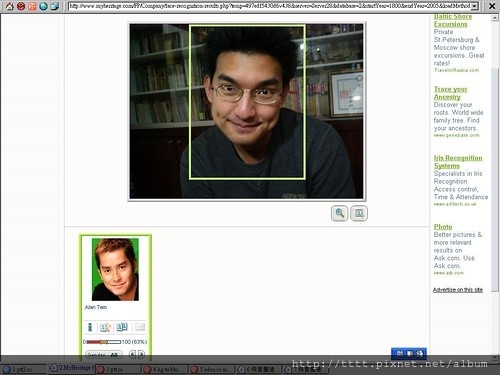
Task: Open the Gender: All filter selector
Action: [x=104, y=355]
